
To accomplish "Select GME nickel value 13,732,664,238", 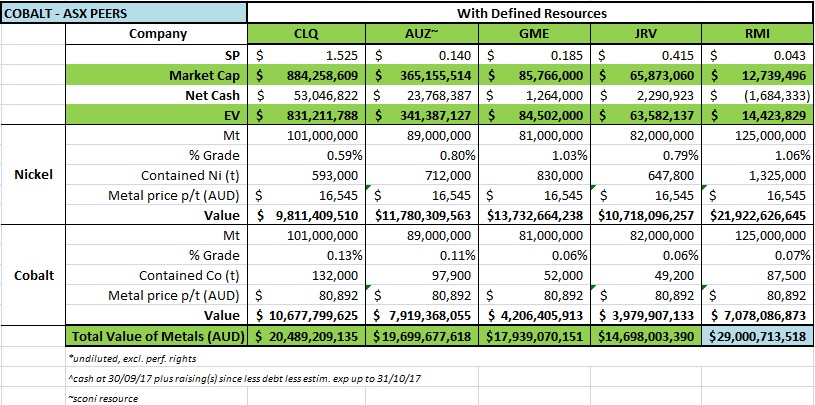I will [x=534, y=215].
